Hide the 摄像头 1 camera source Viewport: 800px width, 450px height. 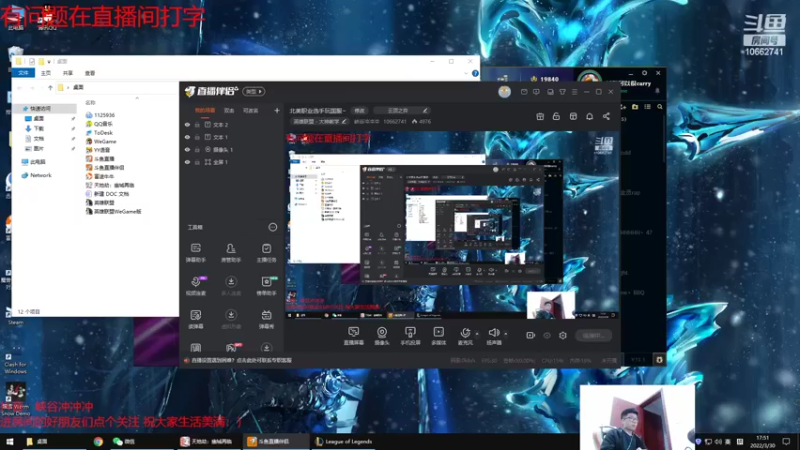pyautogui.click(x=187, y=149)
